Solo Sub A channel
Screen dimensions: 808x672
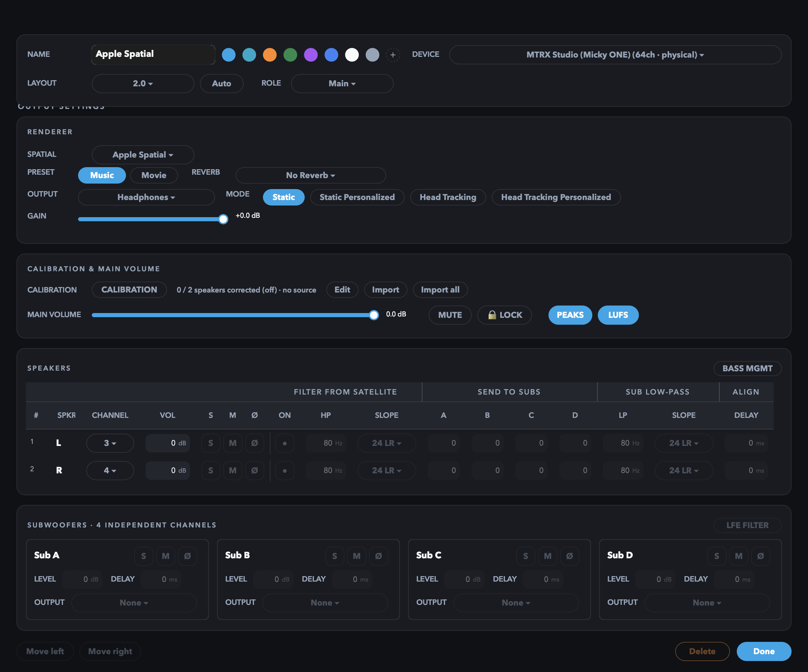coord(143,556)
